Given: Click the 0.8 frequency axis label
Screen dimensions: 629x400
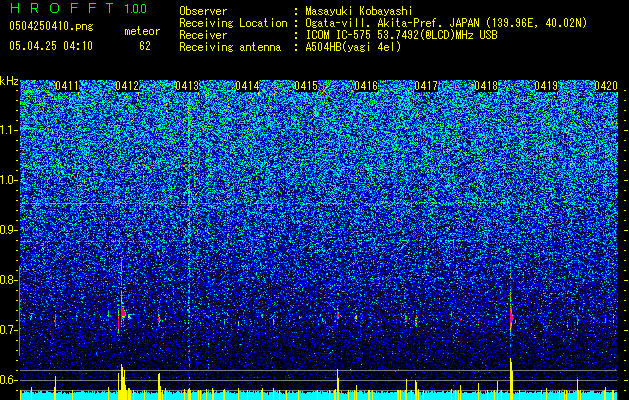Looking at the screenshot, I should pos(9,280).
